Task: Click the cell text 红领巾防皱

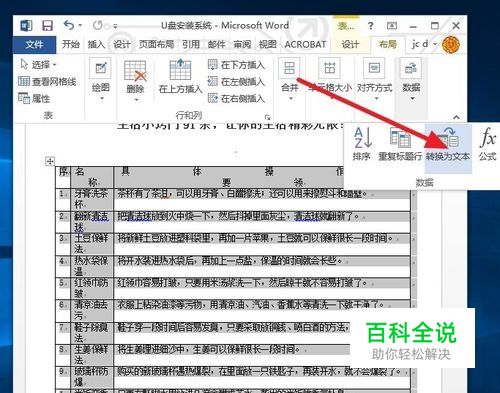Action: pyautogui.click(x=91, y=288)
